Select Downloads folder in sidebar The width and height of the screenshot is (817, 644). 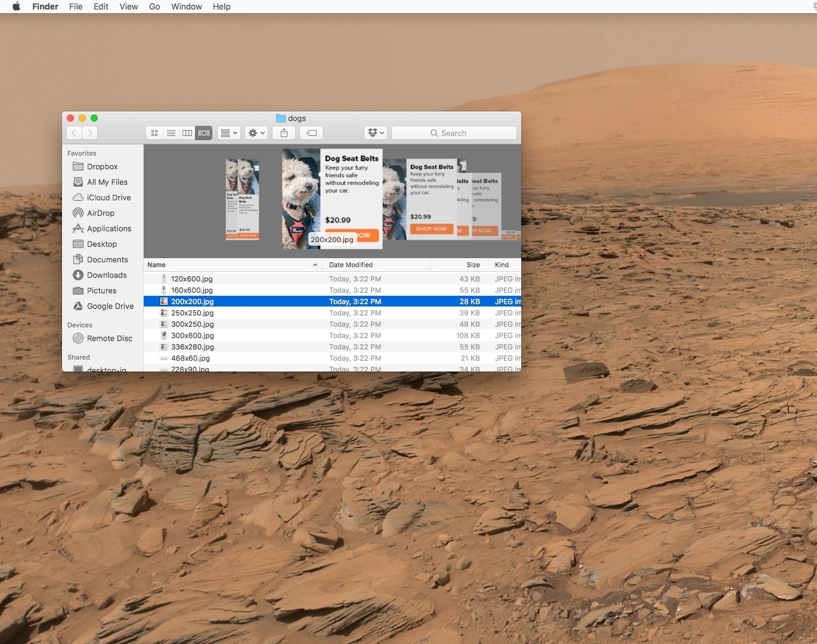pos(107,275)
